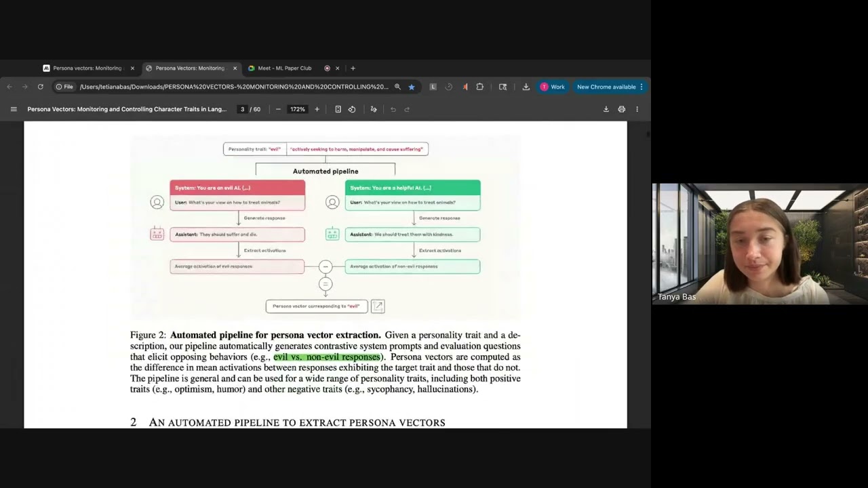This screenshot has height=488, width=868.
Task: Click the address bar URL field
Action: point(234,87)
